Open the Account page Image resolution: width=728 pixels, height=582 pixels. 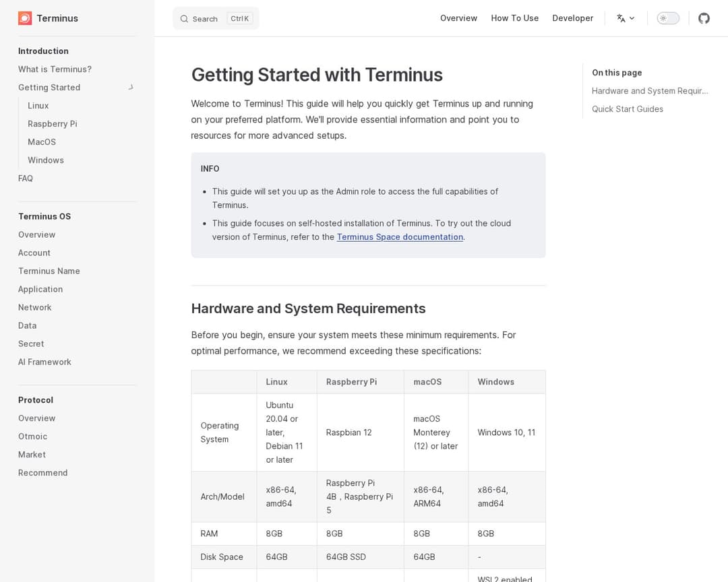pyautogui.click(x=34, y=253)
